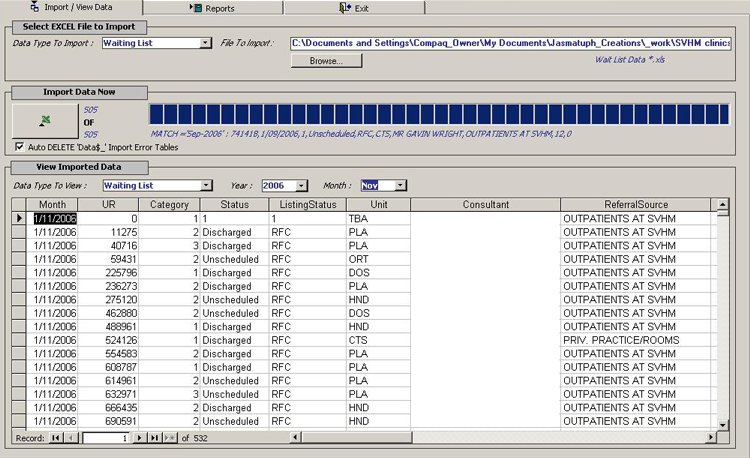The image size is (750, 458).
Task: Click the MATCH Sep-2006 import status text
Action: click(x=361, y=134)
